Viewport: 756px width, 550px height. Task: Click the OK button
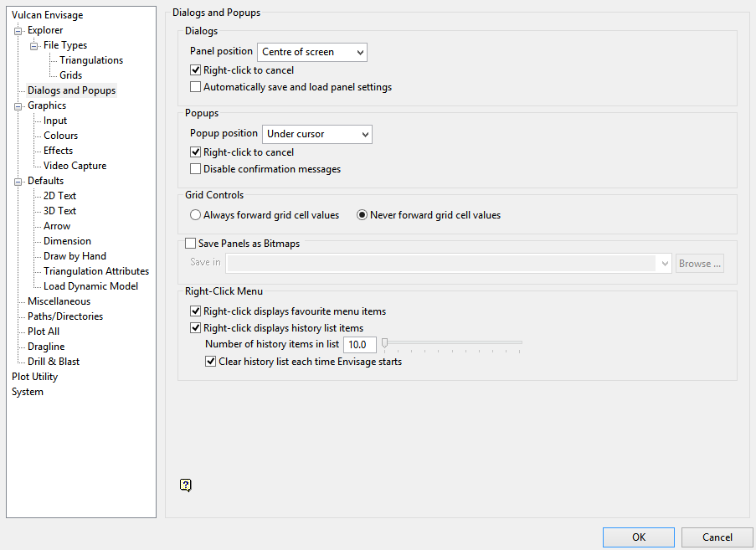638,537
